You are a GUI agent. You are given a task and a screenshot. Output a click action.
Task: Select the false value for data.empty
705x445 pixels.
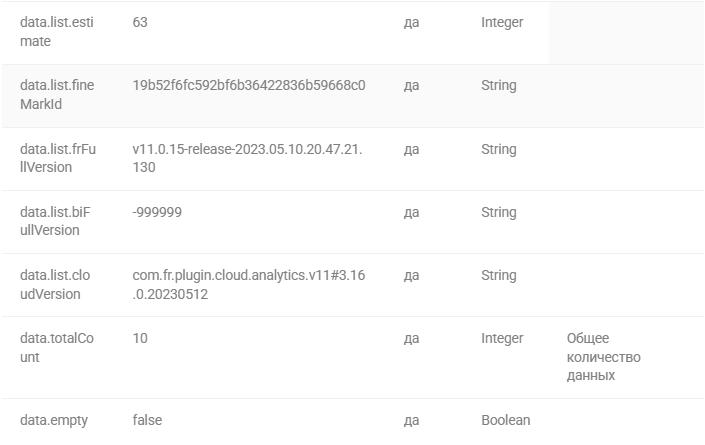[147, 420]
